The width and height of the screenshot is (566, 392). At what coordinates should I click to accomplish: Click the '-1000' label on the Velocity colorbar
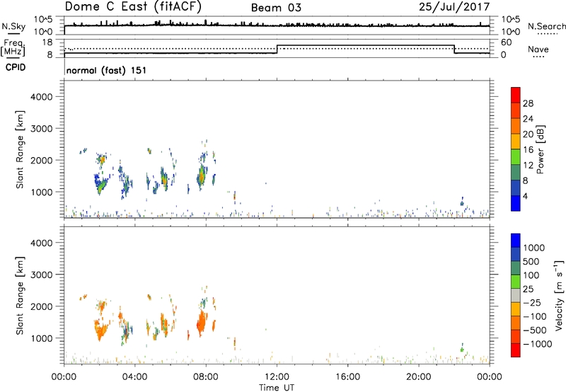537,344
